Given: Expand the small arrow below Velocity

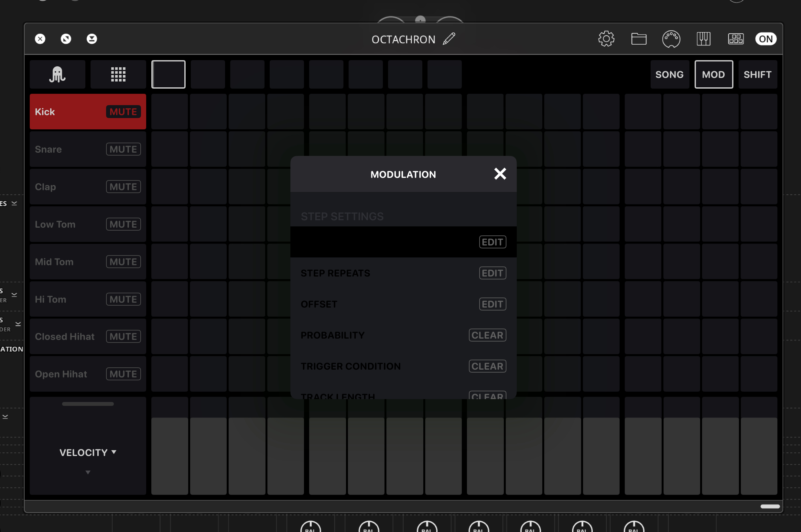Looking at the screenshot, I should [x=88, y=472].
